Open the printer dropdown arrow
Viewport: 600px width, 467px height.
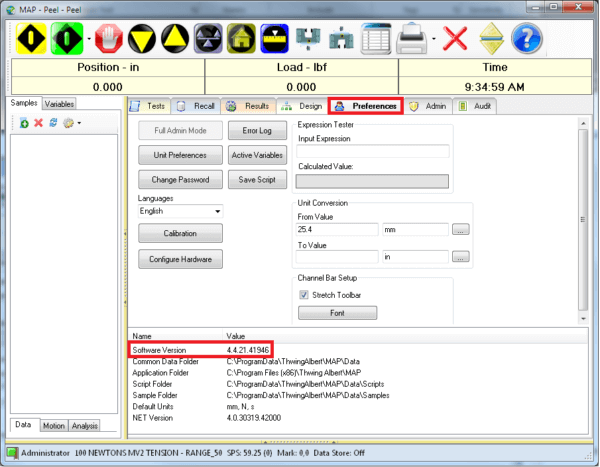(434, 39)
